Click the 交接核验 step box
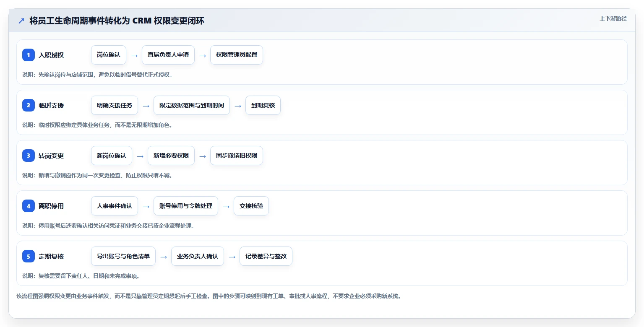The height and width of the screenshot is (327, 644). (251, 206)
